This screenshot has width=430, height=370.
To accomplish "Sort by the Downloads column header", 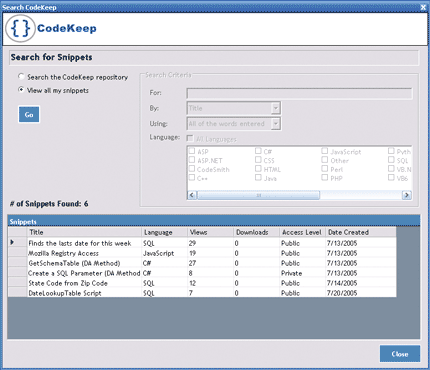I will click(257, 232).
